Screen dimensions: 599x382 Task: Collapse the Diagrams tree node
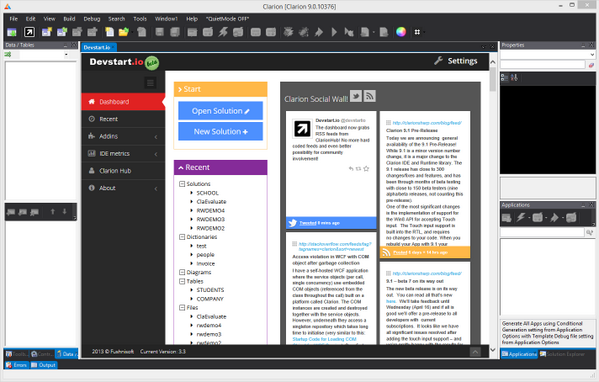182,272
